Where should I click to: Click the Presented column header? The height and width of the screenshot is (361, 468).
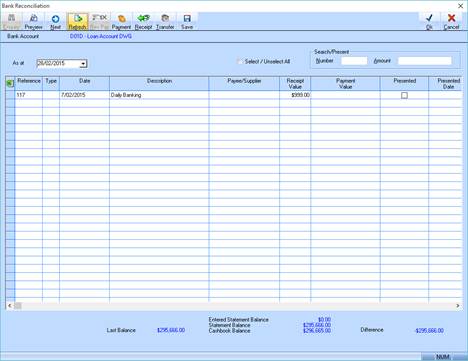click(404, 83)
